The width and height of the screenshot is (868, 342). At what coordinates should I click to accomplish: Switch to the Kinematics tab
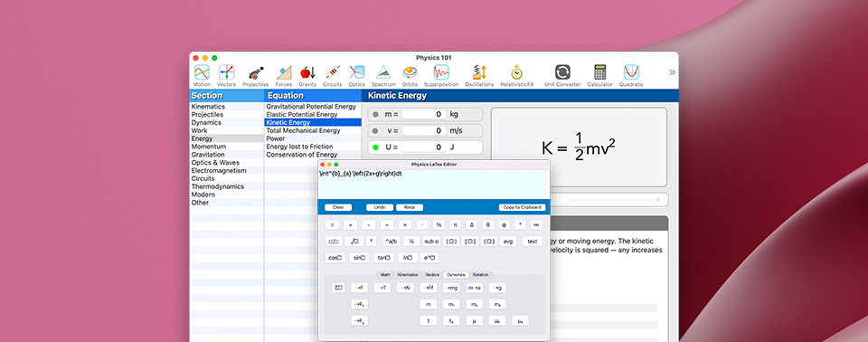pyautogui.click(x=408, y=275)
